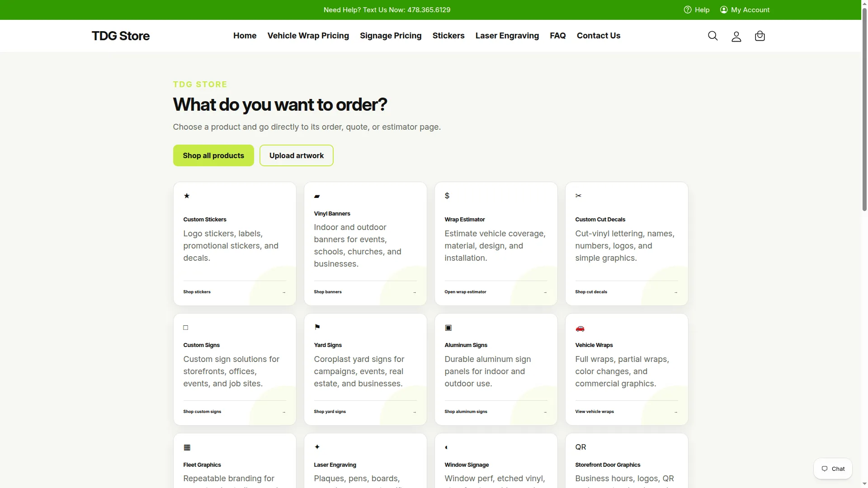Click the flag icon on Yard Signs card
Image resolution: width=868 pixels, height=488 pixels.
pos(317,327)
